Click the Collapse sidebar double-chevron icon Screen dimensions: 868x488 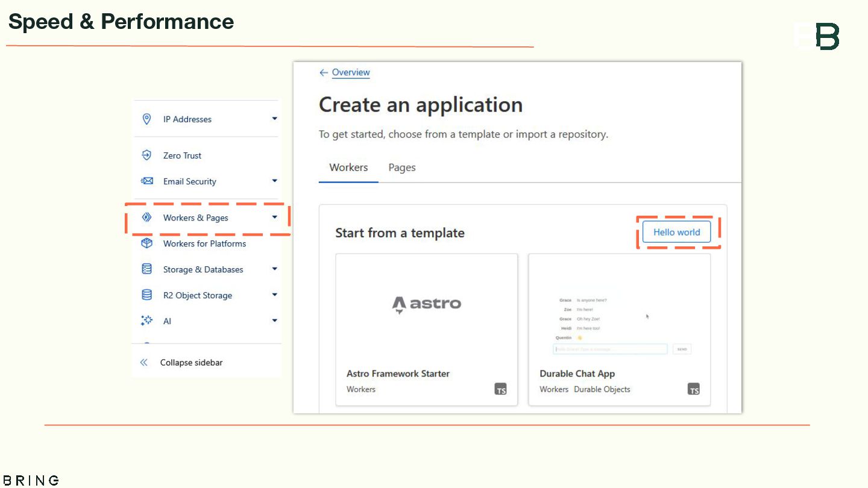click(x=143, y=363)
